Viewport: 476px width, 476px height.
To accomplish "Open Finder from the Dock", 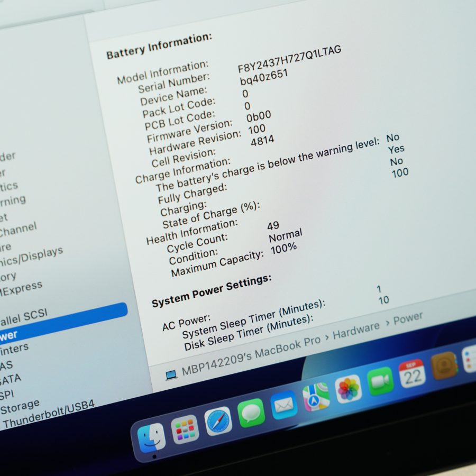I will (151, 437).
